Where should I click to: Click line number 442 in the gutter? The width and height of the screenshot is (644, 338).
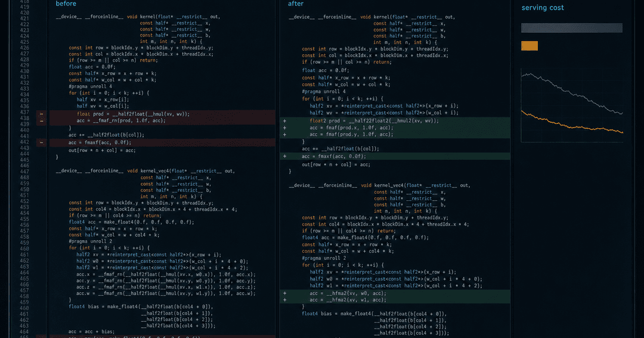(x=24, y=142)
